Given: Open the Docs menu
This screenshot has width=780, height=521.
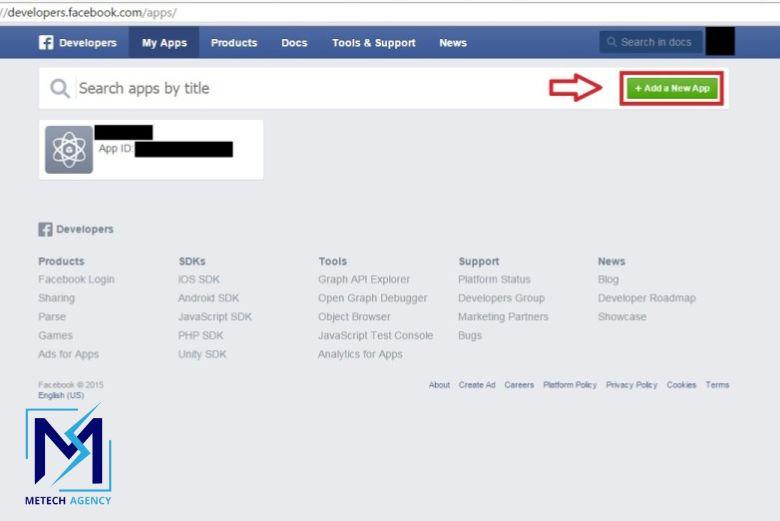Looking at the screenshot, I should pyautogui.click(x=294, y=43).
